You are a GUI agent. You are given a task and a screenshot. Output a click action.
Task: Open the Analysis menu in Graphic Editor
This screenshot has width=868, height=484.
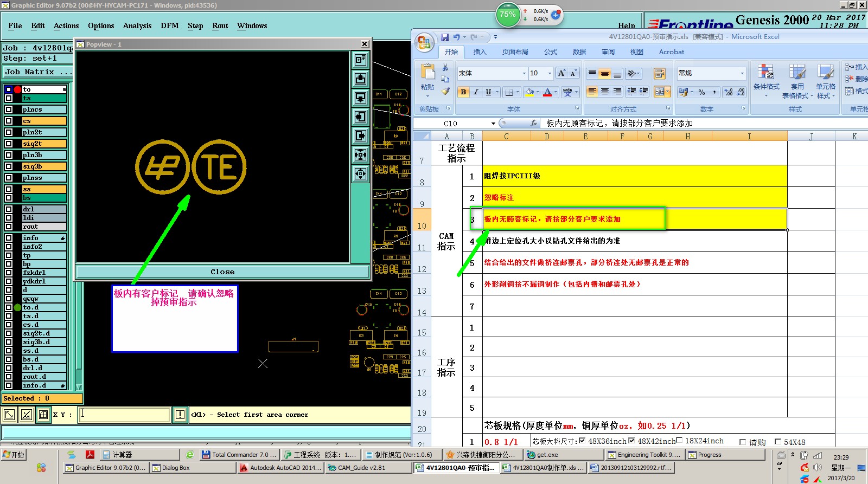click(x=137, y=25)
